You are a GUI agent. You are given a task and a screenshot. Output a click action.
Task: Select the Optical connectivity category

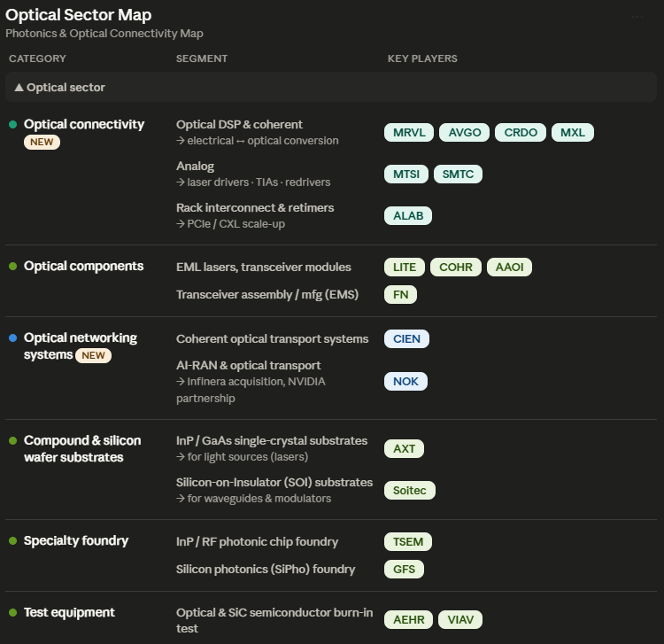tap(84, 124)
